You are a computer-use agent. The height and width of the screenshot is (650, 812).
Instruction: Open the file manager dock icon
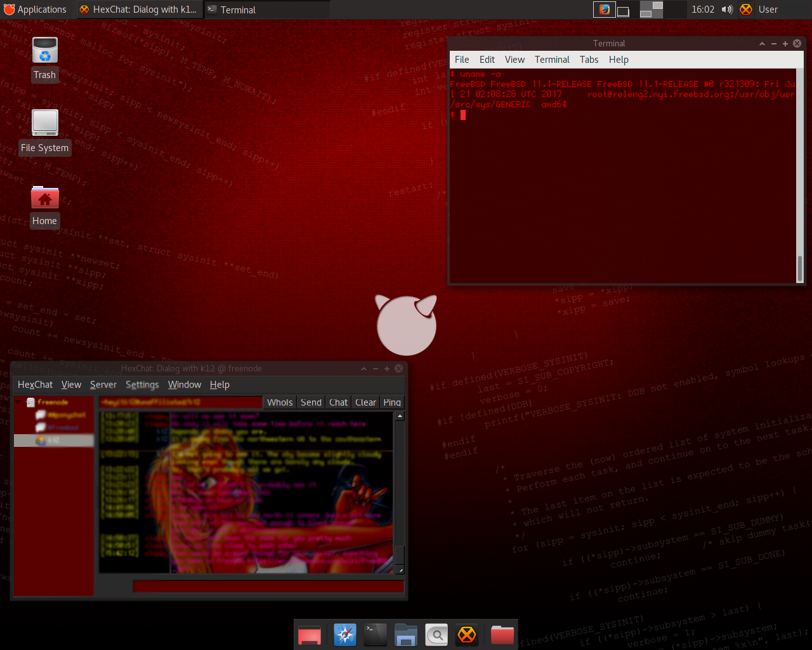(406, 635)
